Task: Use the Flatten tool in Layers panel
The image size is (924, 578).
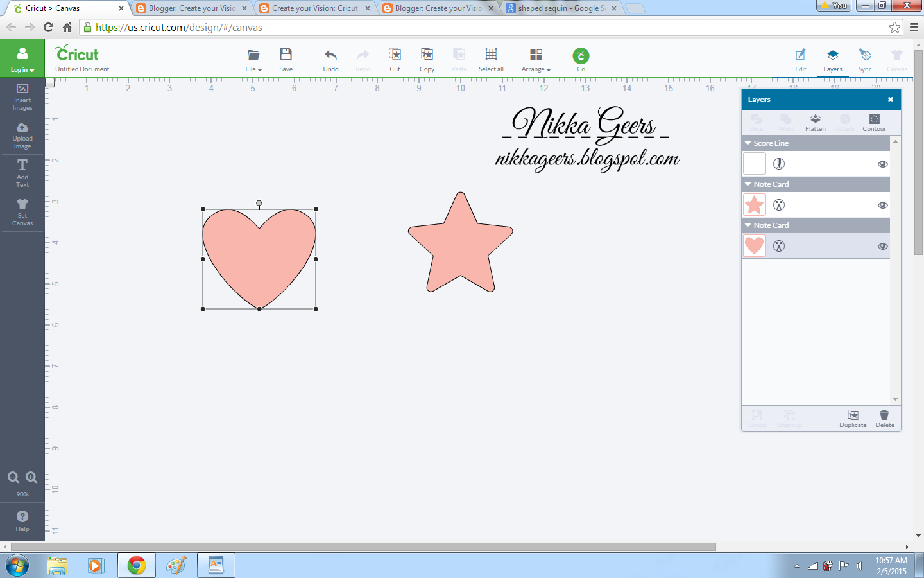Action: click(815, 122)
